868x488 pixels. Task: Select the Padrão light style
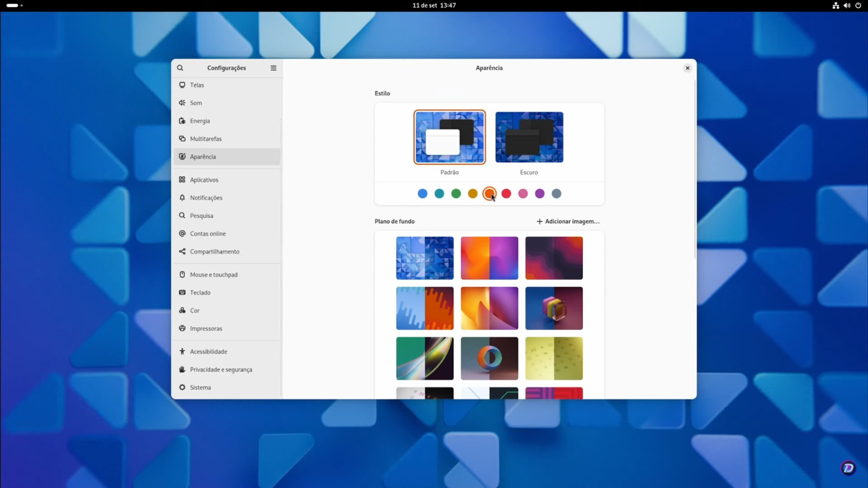[449, 137]
